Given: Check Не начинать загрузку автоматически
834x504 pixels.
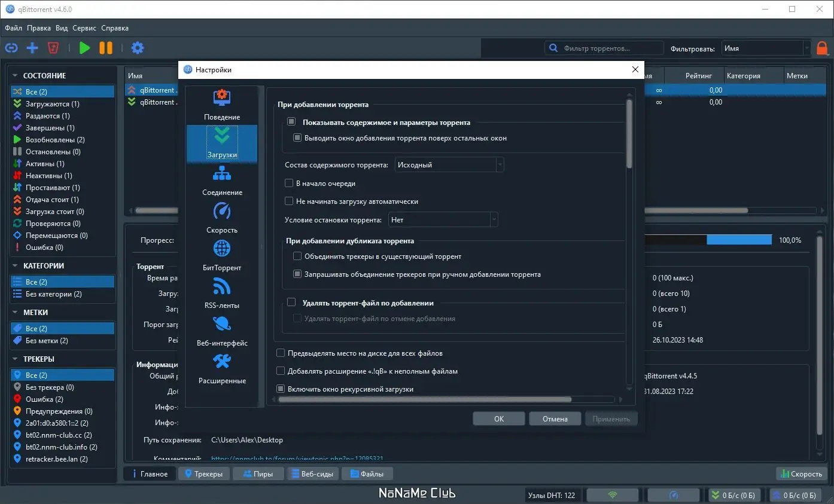Looking at the screenshot, I should click(289, 201).
